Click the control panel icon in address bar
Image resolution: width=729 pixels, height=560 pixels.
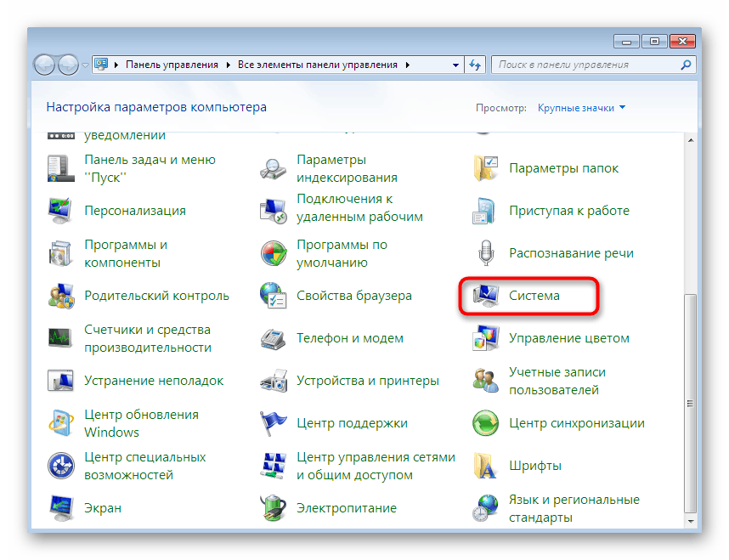(101, 65)
